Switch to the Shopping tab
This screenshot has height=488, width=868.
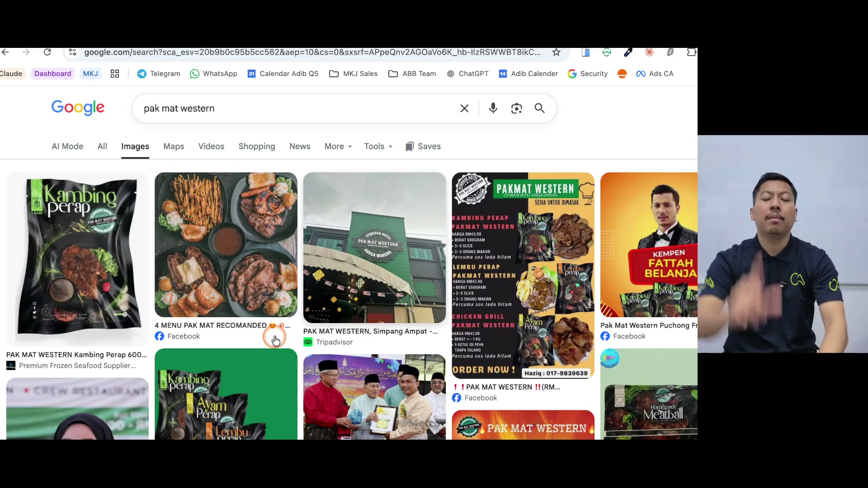tap(257, 146)
